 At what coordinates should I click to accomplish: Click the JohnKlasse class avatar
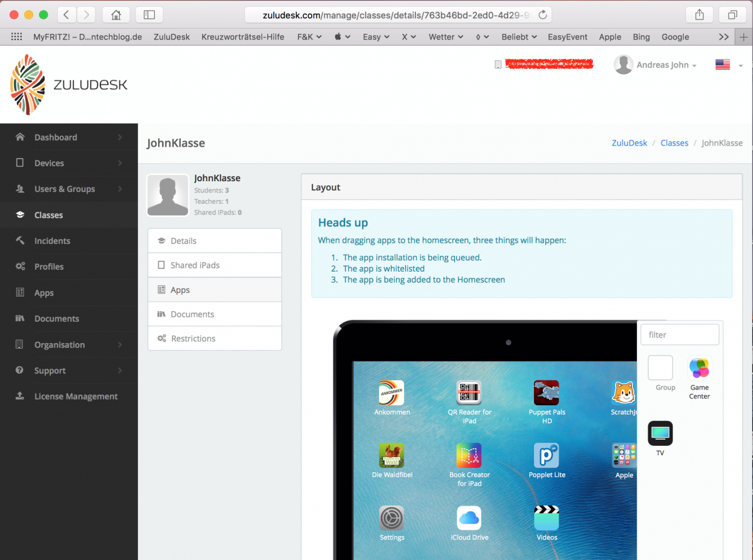168,195
